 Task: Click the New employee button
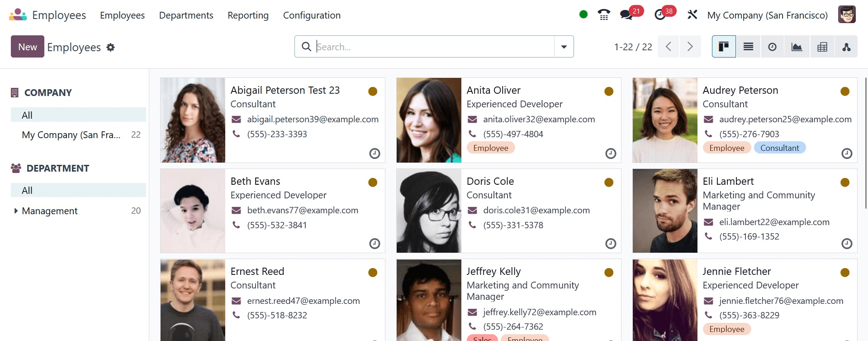tap(28, 47)
